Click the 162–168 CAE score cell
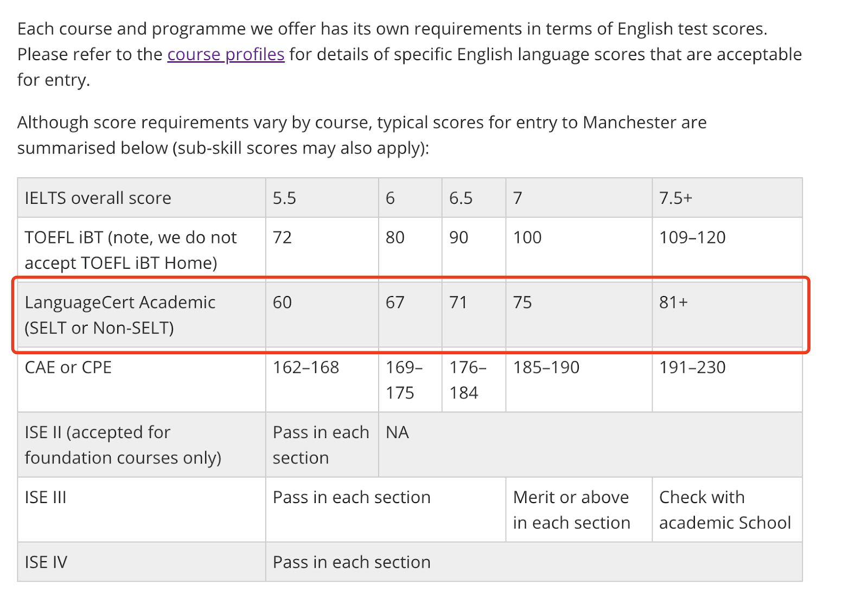This screenshot has width=868, height=592. [322, 380]
